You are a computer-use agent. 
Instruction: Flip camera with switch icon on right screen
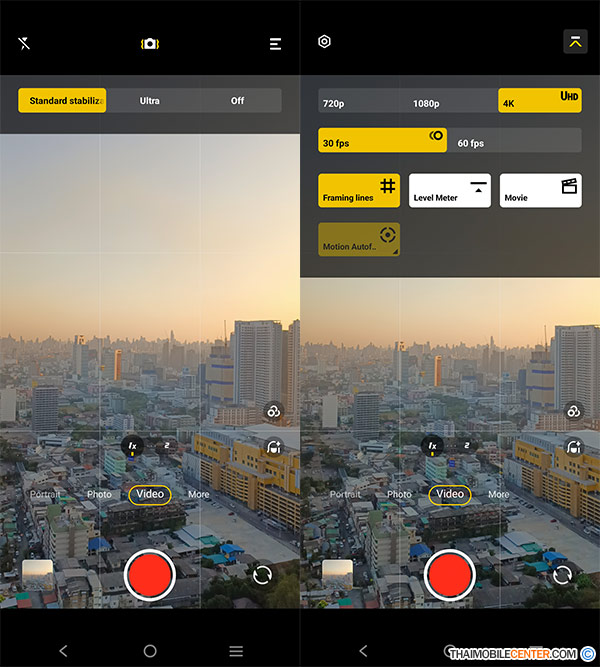click(562, 575)
